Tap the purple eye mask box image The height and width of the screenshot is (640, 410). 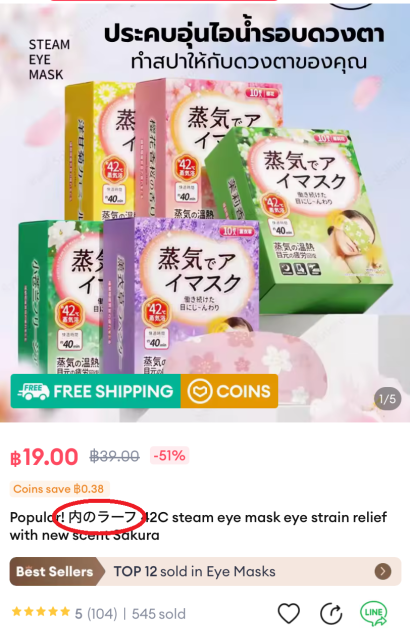click(x=182, y=296)
